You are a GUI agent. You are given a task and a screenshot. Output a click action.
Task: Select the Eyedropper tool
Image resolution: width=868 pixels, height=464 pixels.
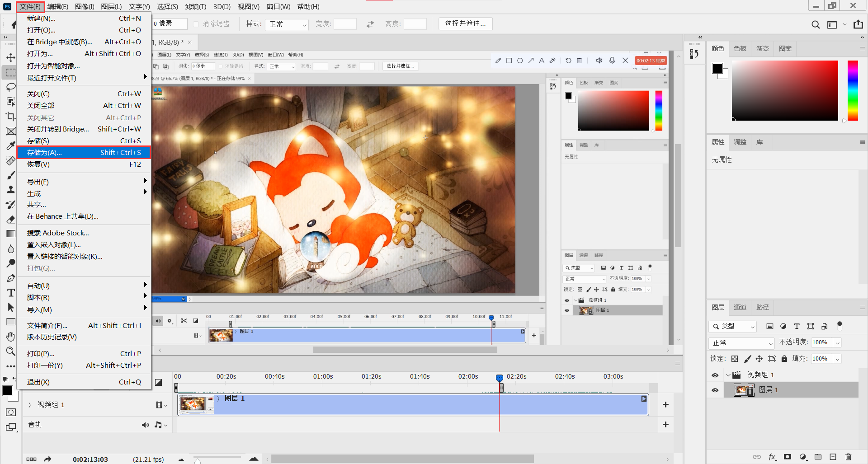(11, 146)
